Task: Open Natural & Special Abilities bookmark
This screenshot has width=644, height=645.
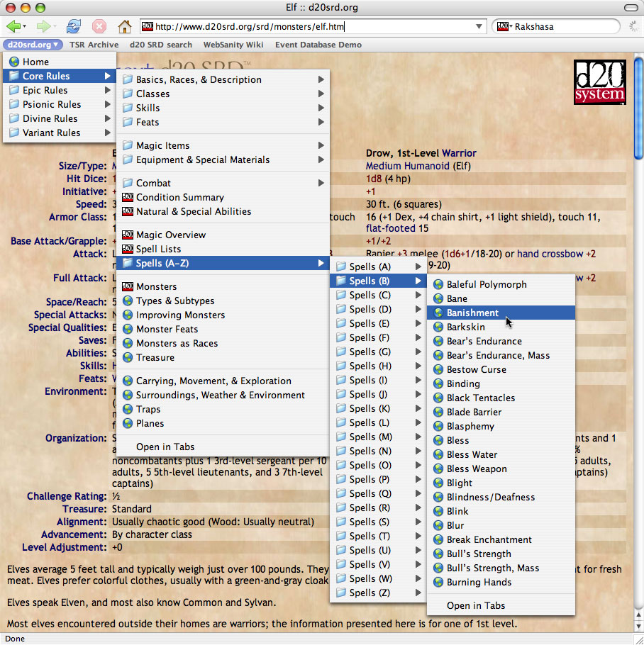Action: coord(224,211)
